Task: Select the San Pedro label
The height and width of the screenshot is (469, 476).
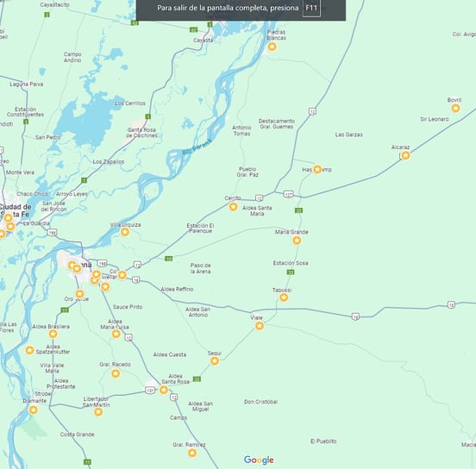Action: point(48,138)
